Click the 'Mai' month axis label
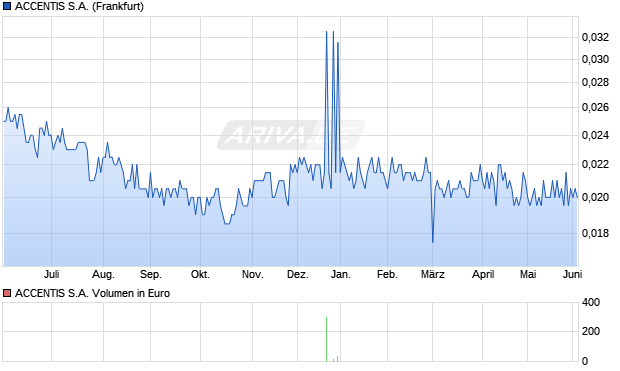The image size is (620, 371). (528, 274)
